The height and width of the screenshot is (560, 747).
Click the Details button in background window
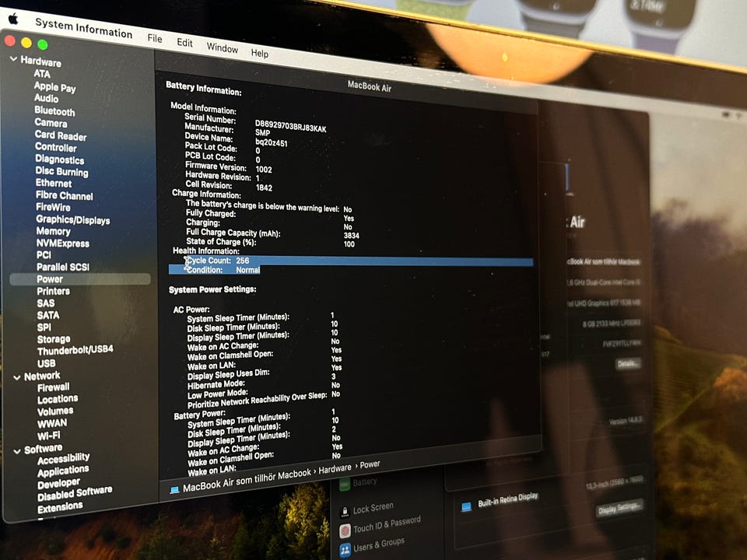[x=627, y=364]
